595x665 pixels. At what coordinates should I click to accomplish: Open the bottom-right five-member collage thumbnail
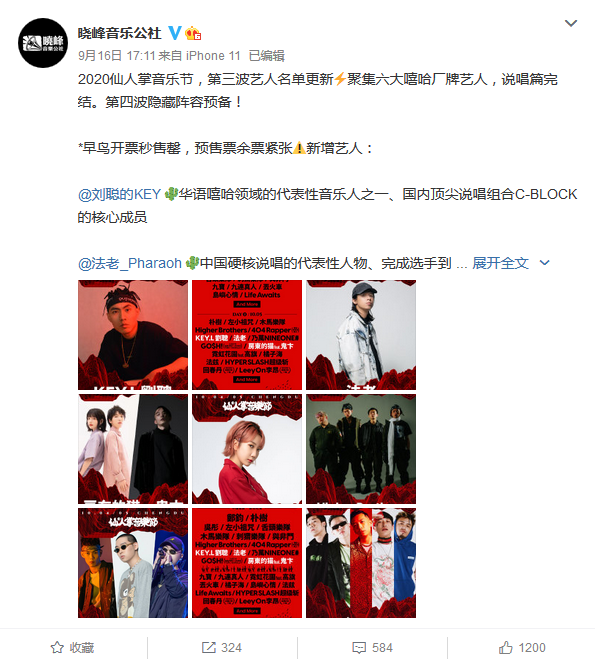pos(361,563)
